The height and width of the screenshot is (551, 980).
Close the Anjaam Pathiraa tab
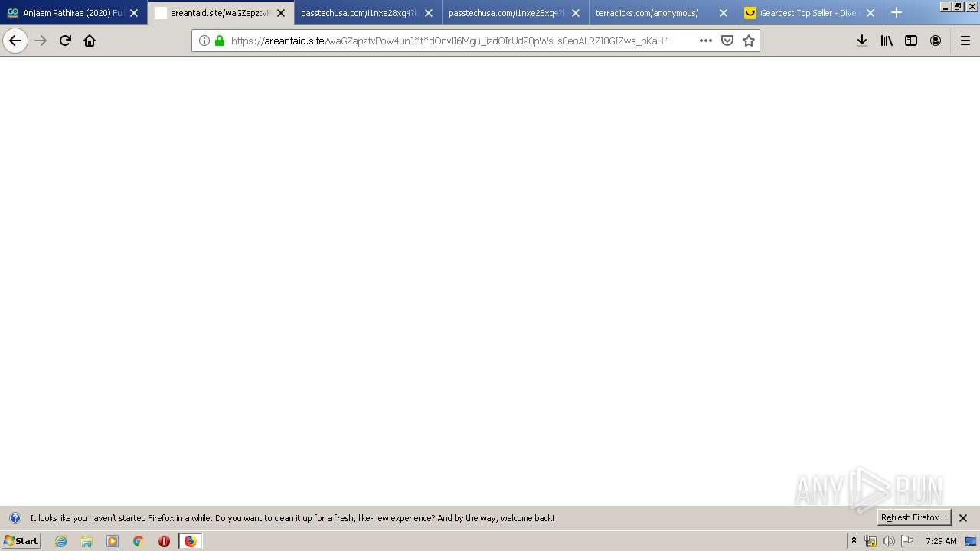pyautogui.click(x=134, y=13)
